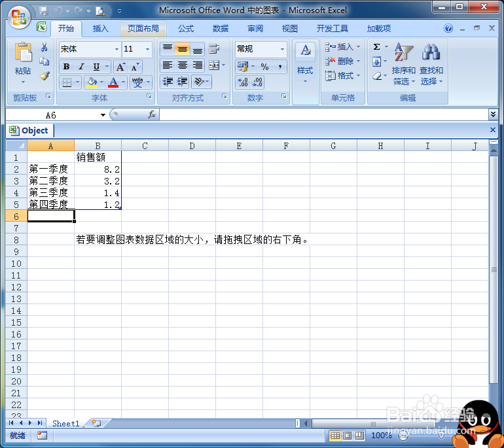
Task: Toggle Underline formatting
Action: [96, 67]
